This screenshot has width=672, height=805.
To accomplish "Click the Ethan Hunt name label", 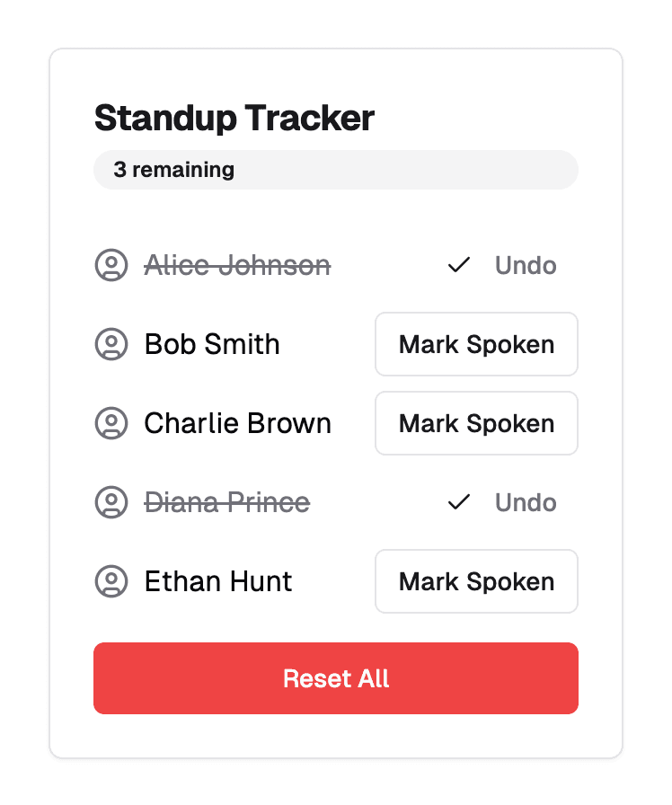I will [218, 581].
